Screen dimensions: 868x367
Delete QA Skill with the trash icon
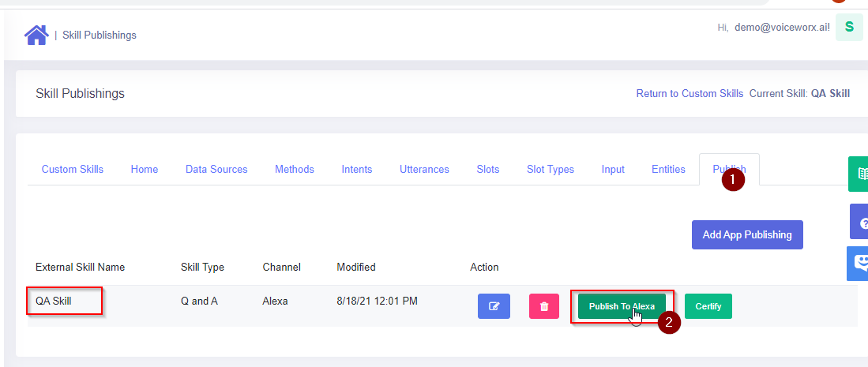pos(543,306)
